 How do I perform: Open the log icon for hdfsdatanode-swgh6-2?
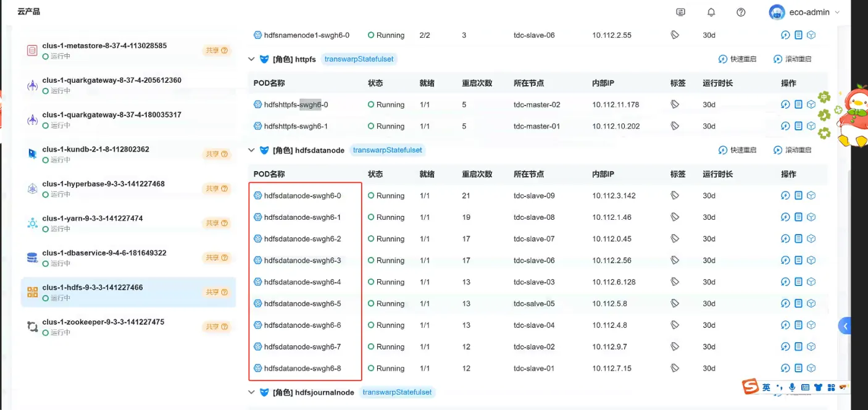798,239
